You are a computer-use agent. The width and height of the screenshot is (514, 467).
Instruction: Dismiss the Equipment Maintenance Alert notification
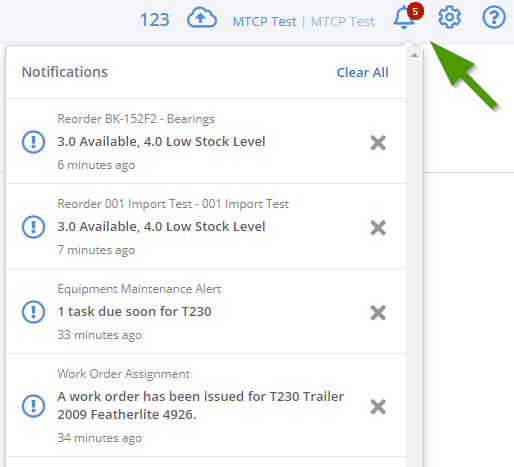(378, 312)
